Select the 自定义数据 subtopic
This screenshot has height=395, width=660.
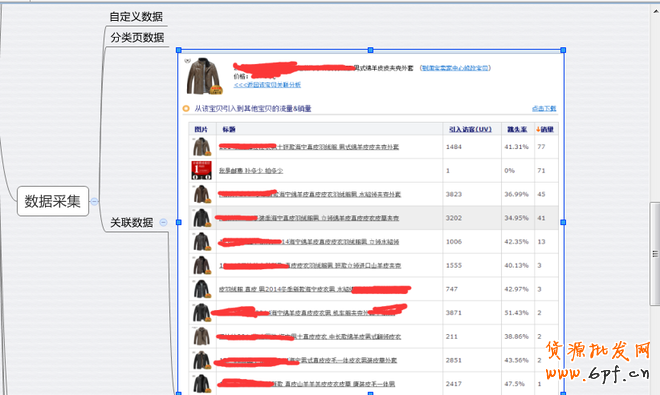pyautogui.click(x=136, y=17)
